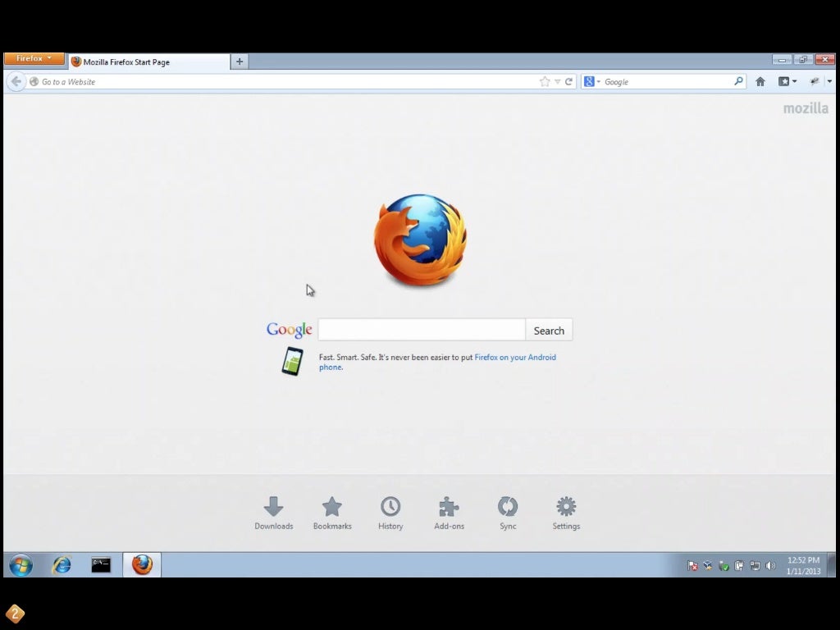
Task: Click the site identity globe icon
Action: pos(34,81)
